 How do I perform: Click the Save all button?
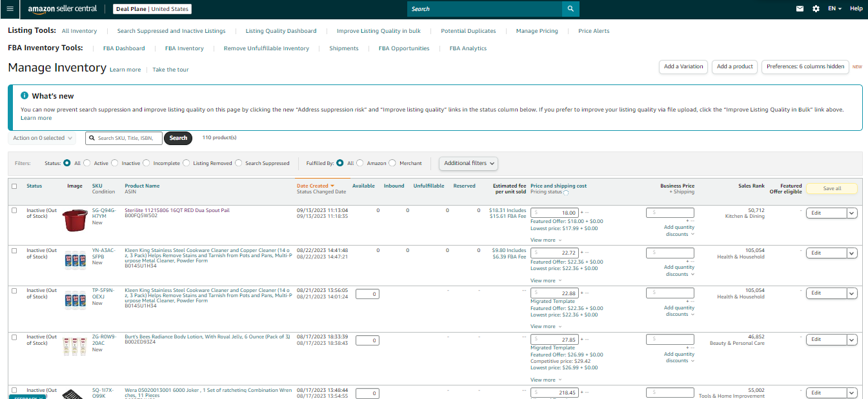click(832, 189)
